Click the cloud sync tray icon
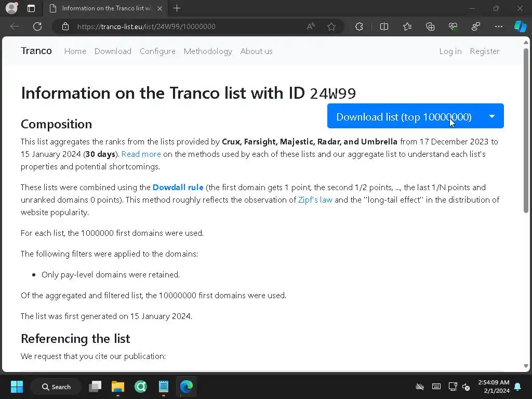 (x=420, y=387)
